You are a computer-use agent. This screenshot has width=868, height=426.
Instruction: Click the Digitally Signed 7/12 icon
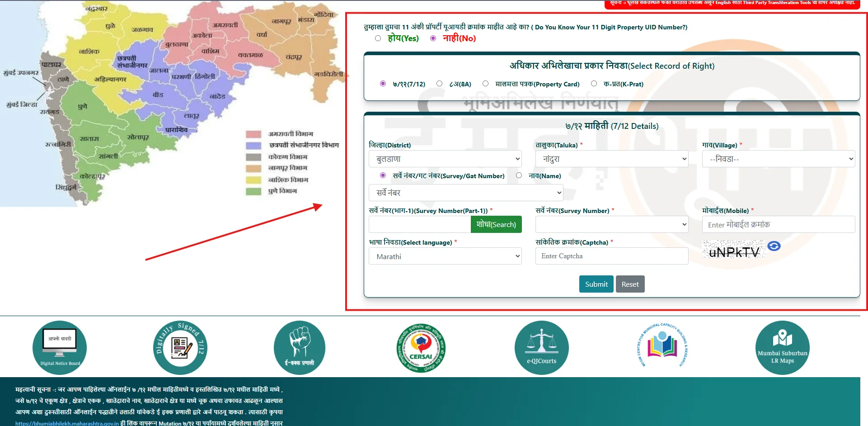pos(180,347)
